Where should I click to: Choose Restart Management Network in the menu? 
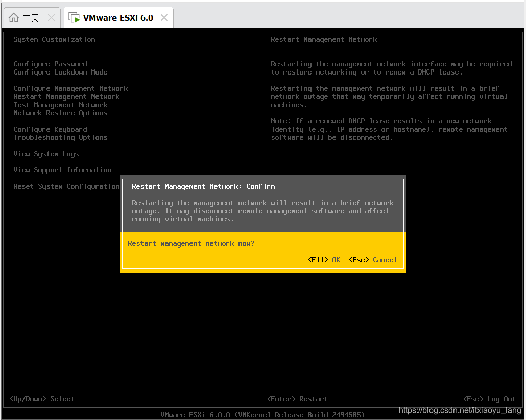66,96
